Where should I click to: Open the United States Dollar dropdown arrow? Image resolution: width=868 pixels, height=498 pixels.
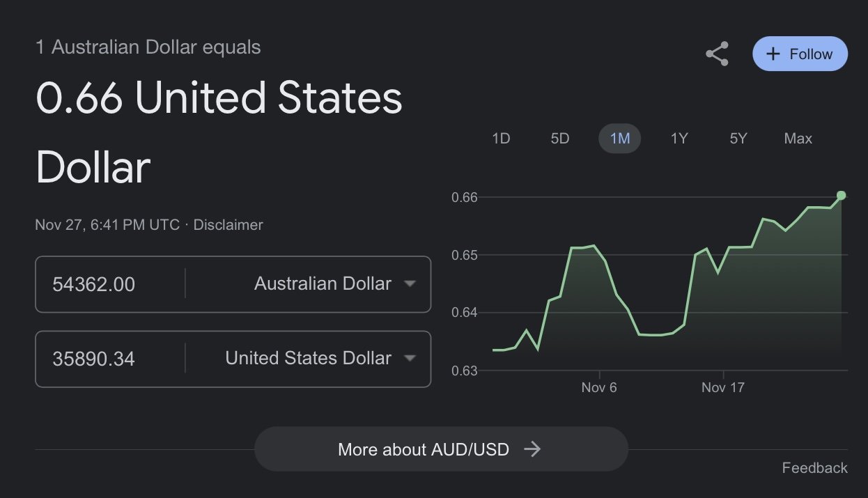[x=410, y=358]
